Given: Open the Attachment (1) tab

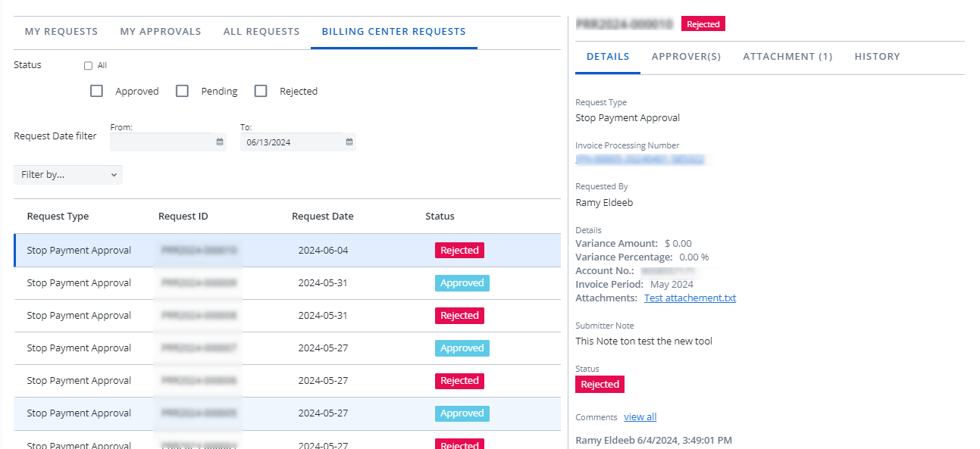Looking at the screenshot, I should point(787,57).
